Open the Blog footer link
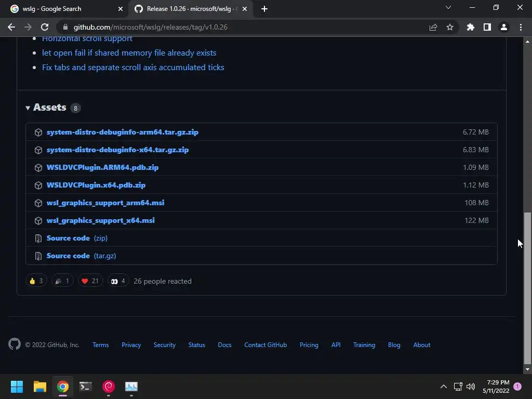 coord(394,345)
